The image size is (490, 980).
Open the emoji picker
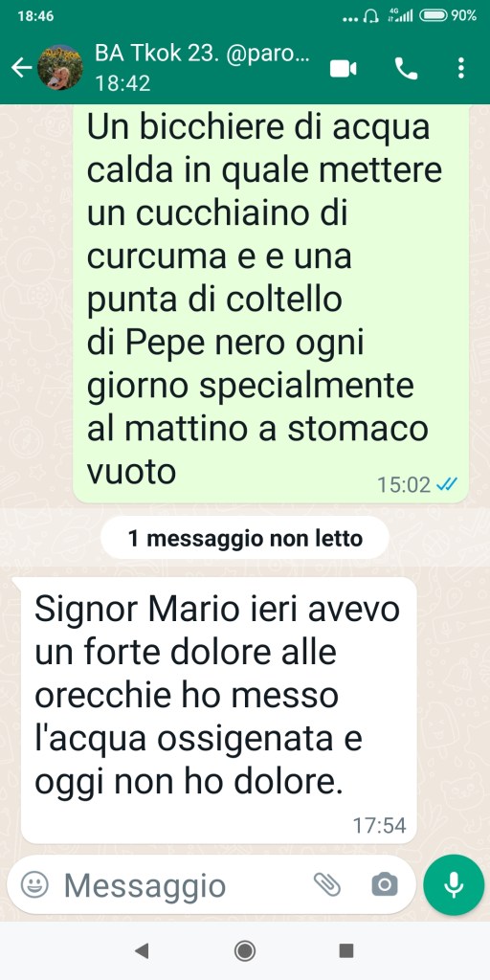pos(34,884)
